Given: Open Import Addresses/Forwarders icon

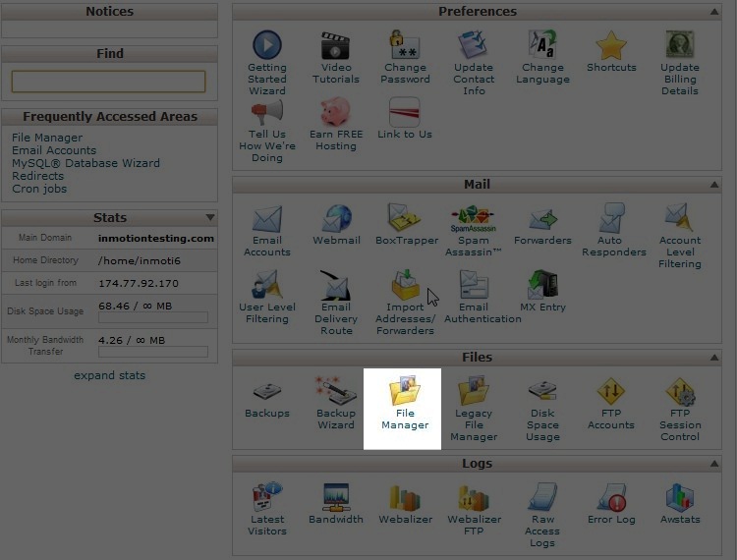Looking at the screenshot, I should click(x=405, y=285).
